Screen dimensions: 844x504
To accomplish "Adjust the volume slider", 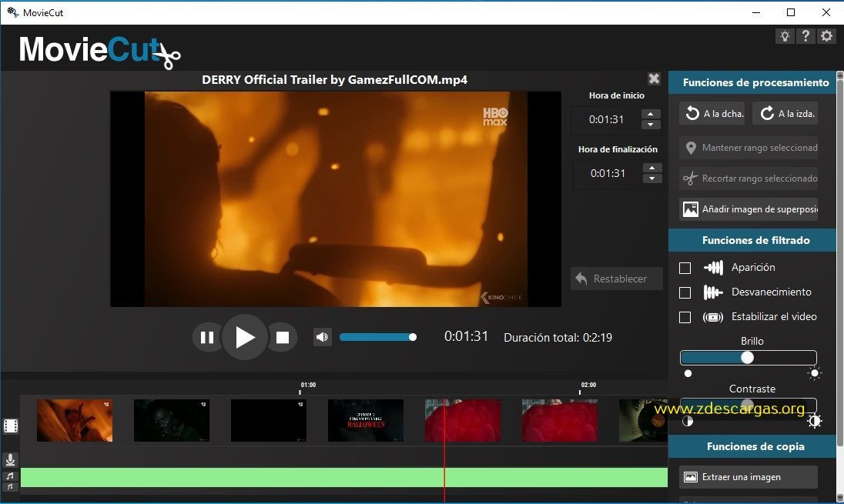I will (x=378, y=337).
